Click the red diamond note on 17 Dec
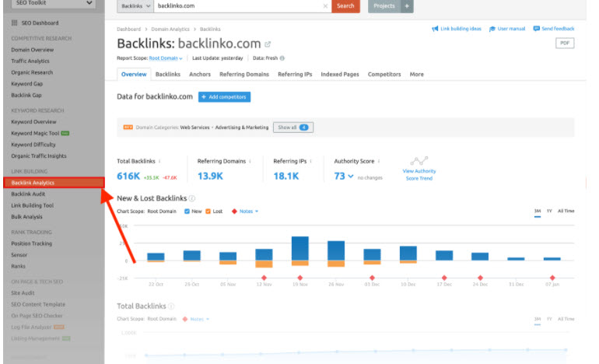Viewport: 599px width, 364px height. [444, 278]
